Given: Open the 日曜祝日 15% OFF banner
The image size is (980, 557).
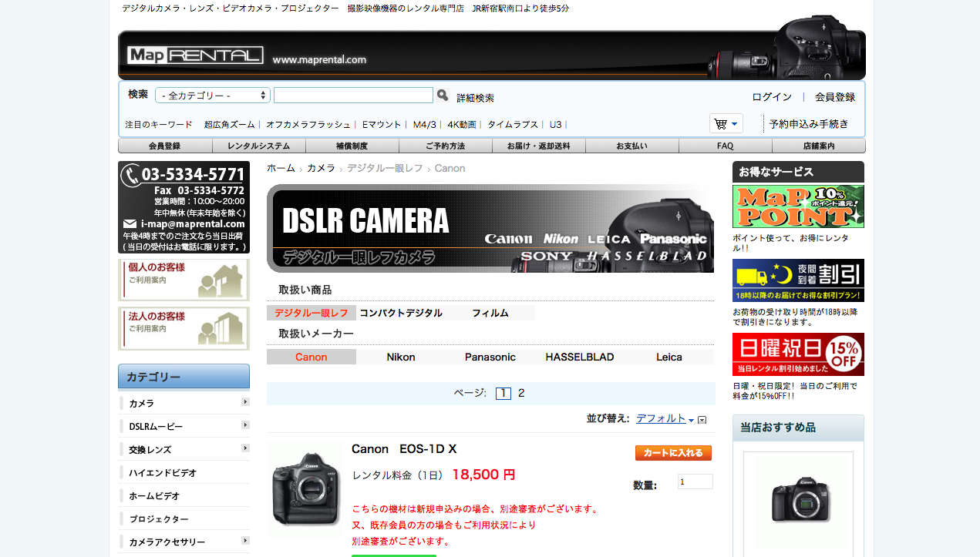Looking at the screenshot, I should [x=798, y=354].
